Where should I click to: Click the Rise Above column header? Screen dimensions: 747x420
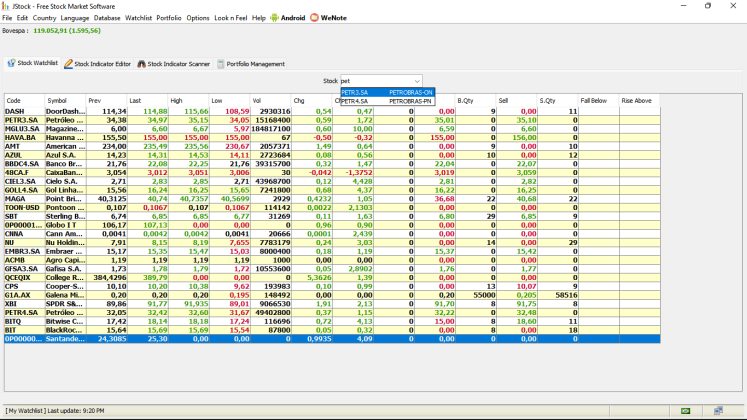pyautogui.click(x=639, y=100)
